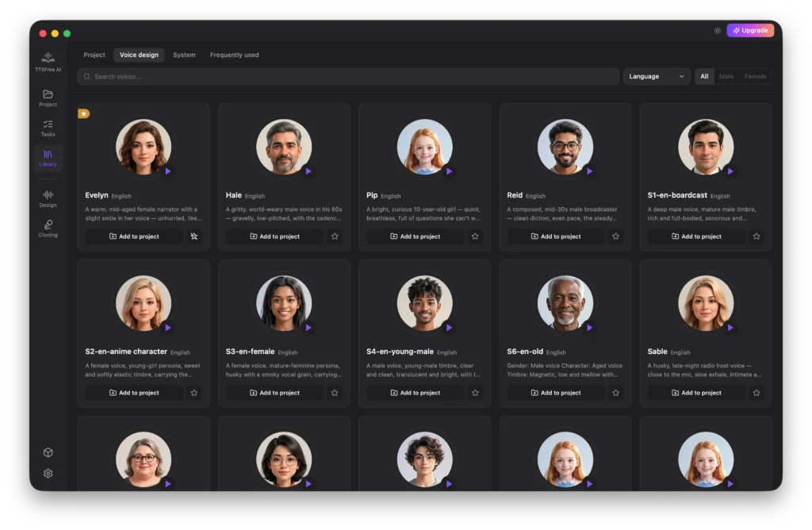Play Evelyn voice preview

tap(168, 171)
